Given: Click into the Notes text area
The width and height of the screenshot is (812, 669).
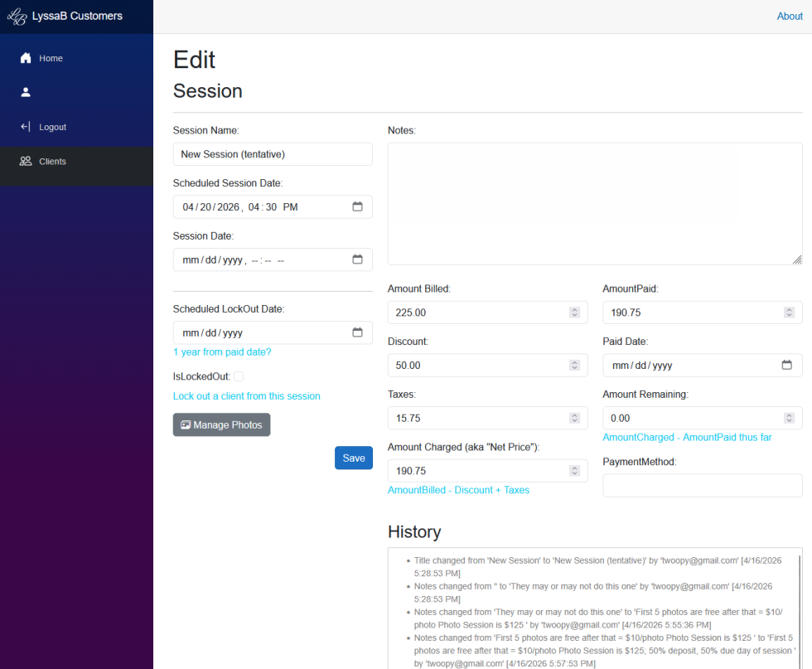Looking at the screenshot, I should click(594, 204).
